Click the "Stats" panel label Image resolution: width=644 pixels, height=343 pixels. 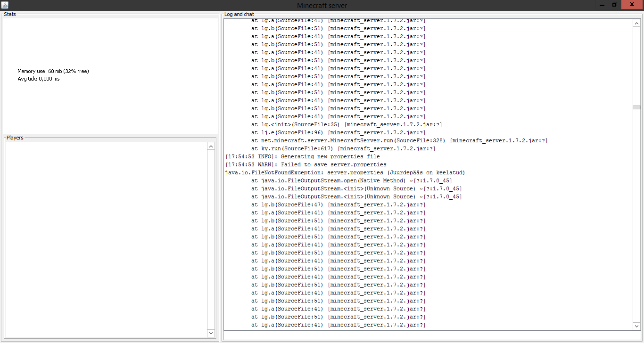coord(10,14)
